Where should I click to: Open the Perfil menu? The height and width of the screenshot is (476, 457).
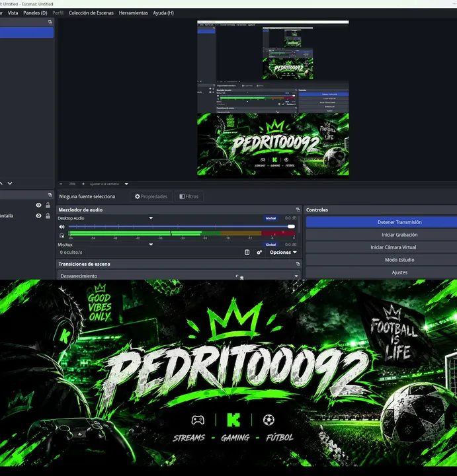coord(58,13)
